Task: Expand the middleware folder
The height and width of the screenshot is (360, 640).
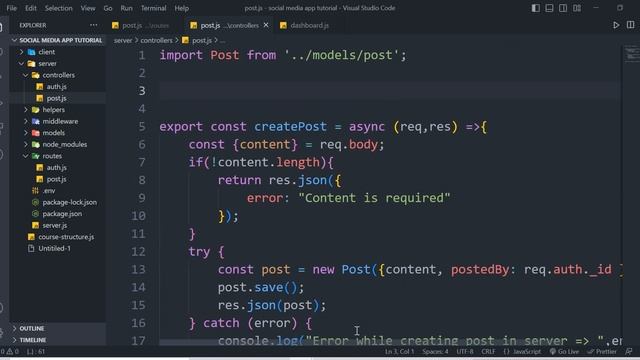Action: pyautogui.click(x=57, y=121)
